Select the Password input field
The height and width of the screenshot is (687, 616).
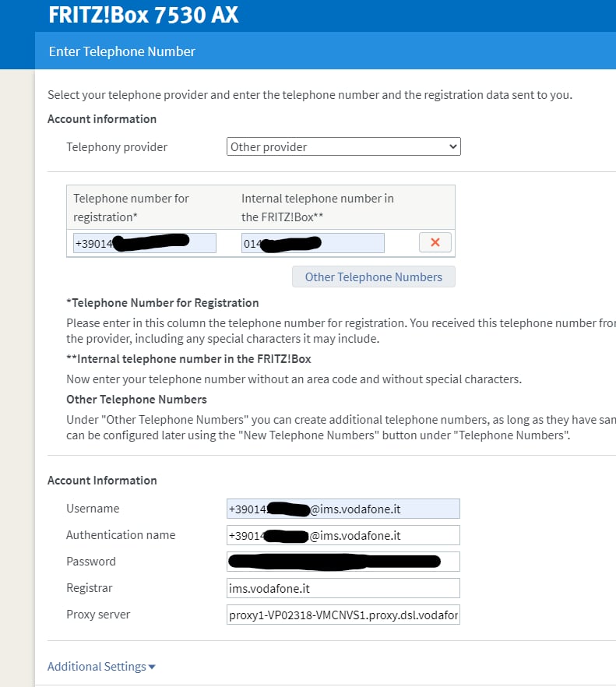343,562
